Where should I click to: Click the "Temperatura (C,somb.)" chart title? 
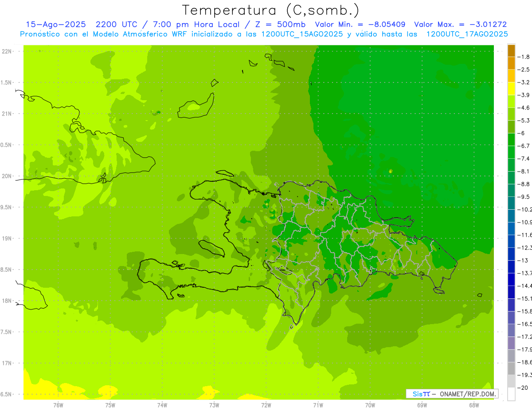[x=270, y=10]
